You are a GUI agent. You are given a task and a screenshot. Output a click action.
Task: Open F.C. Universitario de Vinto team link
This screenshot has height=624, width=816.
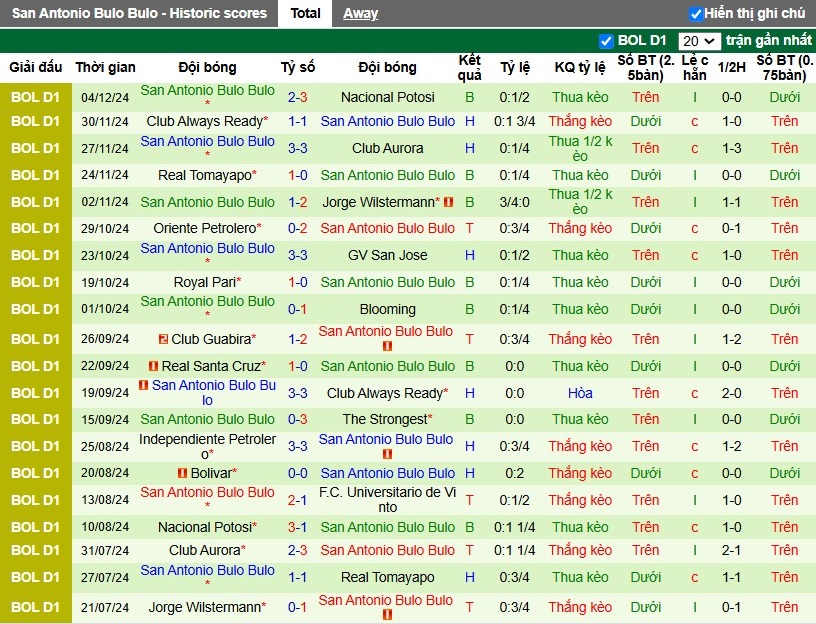[x=388, y=500]
